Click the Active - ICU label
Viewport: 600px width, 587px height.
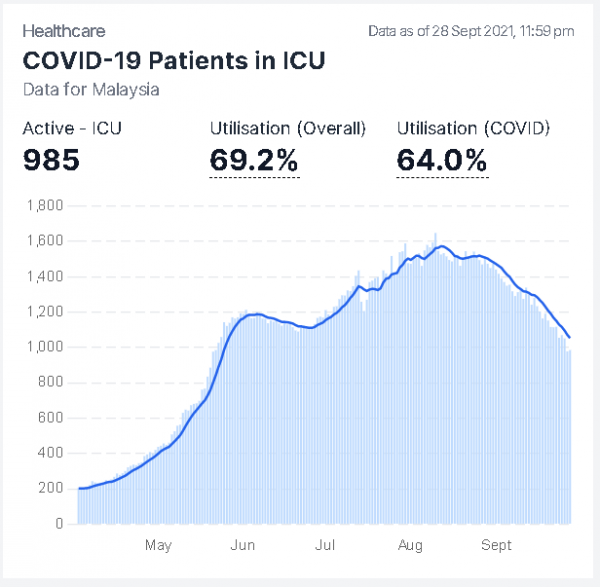71,128
